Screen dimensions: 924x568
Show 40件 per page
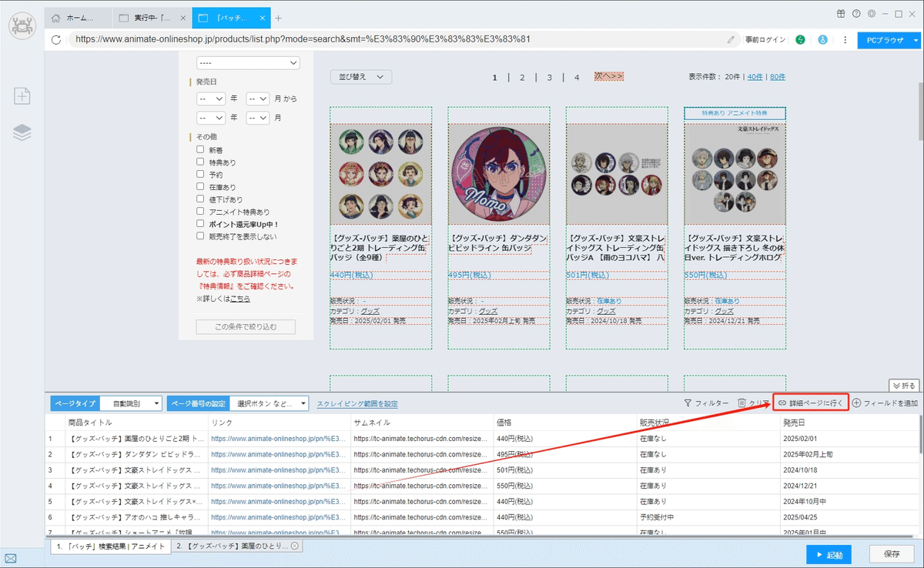(x=755, y=77)
